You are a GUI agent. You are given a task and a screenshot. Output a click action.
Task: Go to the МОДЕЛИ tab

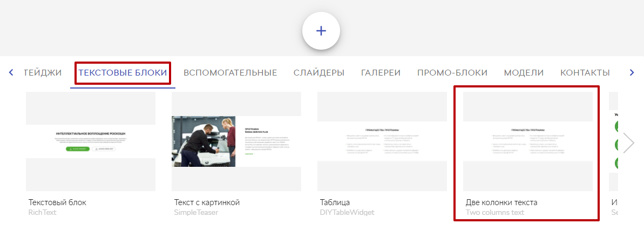pyautogui.click(x=524, y=73)
